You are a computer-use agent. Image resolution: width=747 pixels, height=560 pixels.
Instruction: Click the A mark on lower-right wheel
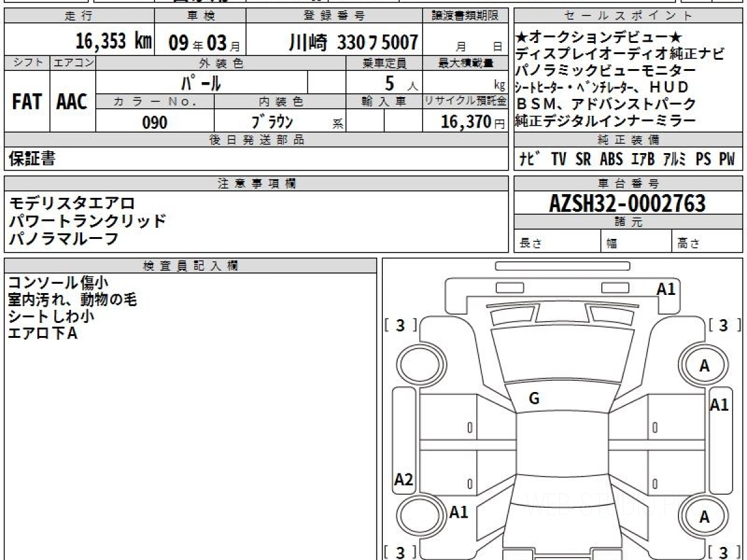[x=704, y=516]
